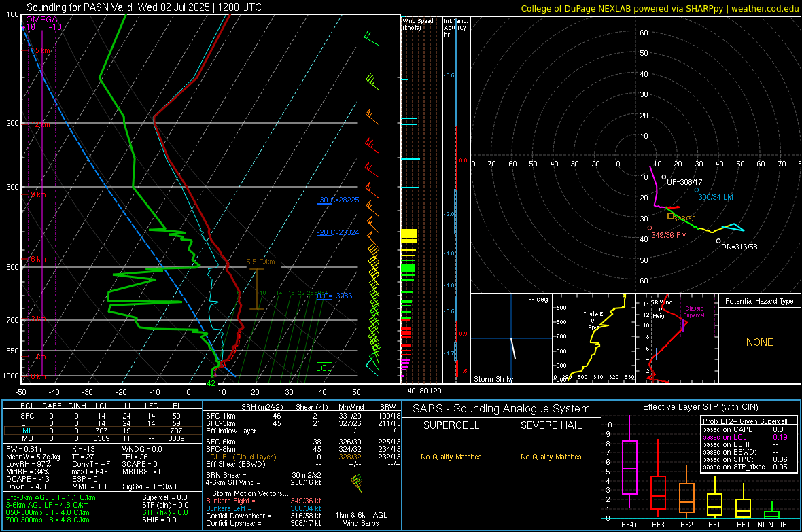This screenshot has height=532, width=802.
Task: Click No Quality Matches under SUPERCELL
Action: [451, 457]
